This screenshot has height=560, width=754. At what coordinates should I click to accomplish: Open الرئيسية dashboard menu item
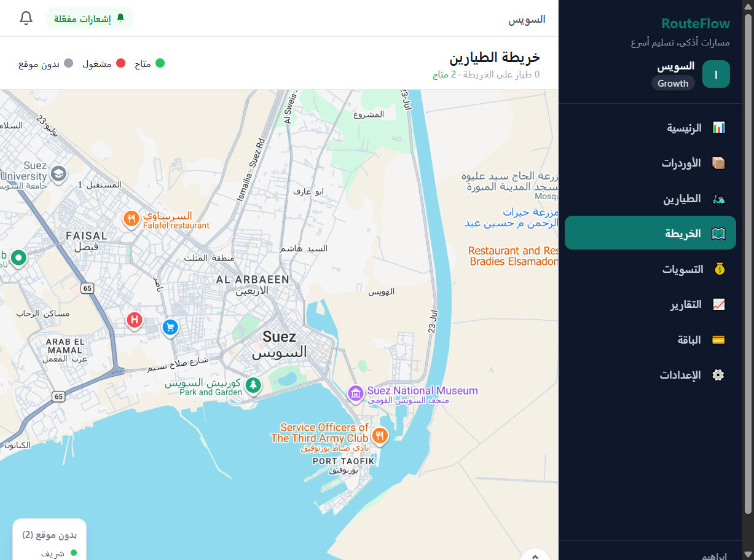click(x=650, y=128)
